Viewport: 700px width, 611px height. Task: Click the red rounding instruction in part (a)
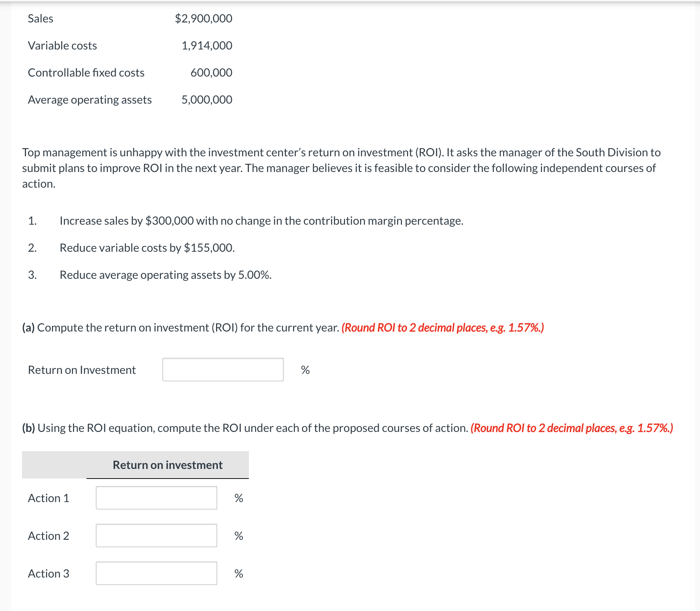442,328
